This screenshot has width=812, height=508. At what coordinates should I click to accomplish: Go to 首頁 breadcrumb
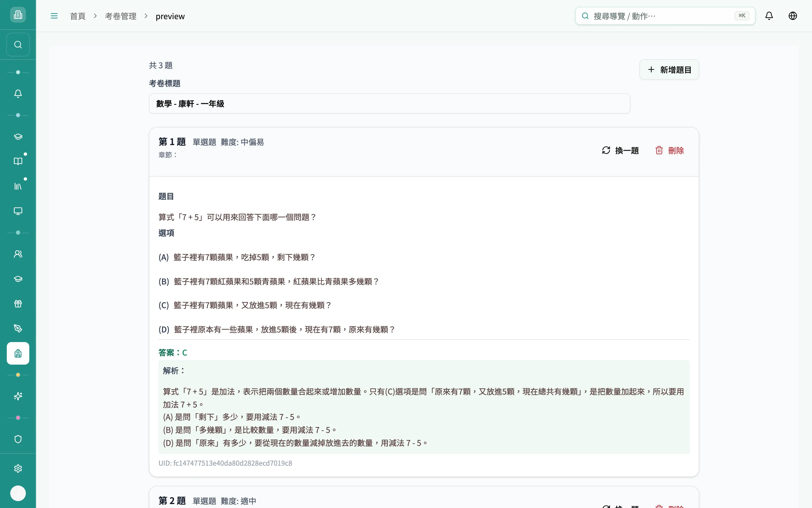coord(78,16)
